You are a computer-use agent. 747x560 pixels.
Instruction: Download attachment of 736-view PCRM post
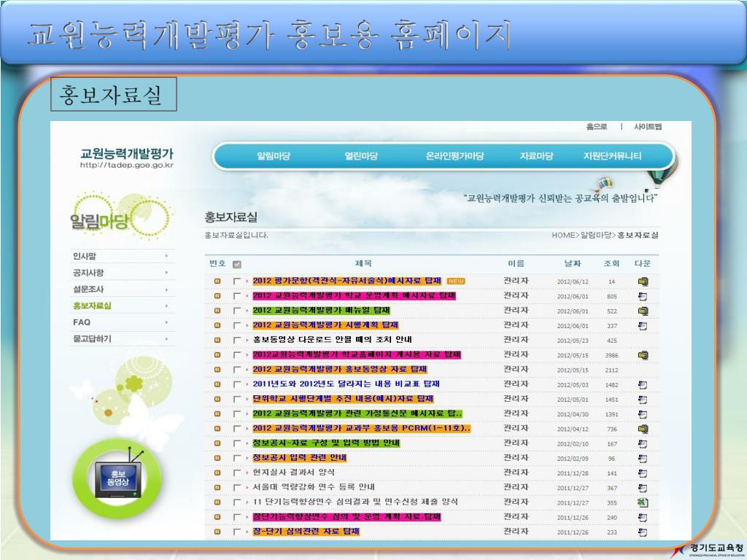tap(643, 429)
